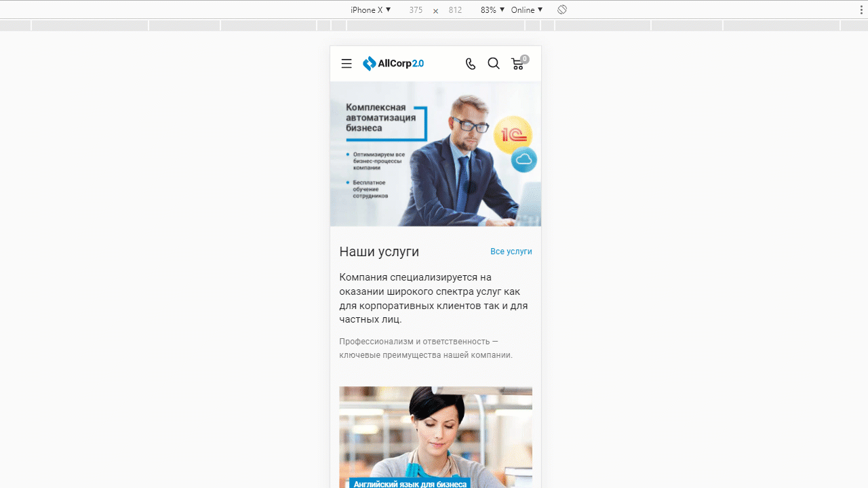The image size is (868, 488).
Task: Focus the viewport width field 375
Action: tap(416, 9)
